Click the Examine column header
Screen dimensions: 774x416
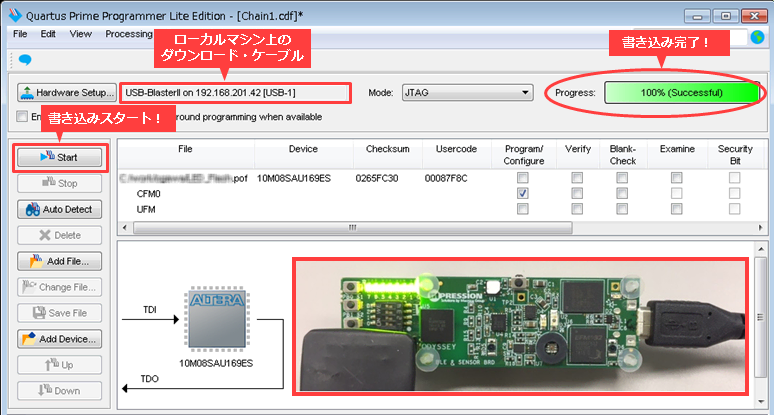[677, 154]
